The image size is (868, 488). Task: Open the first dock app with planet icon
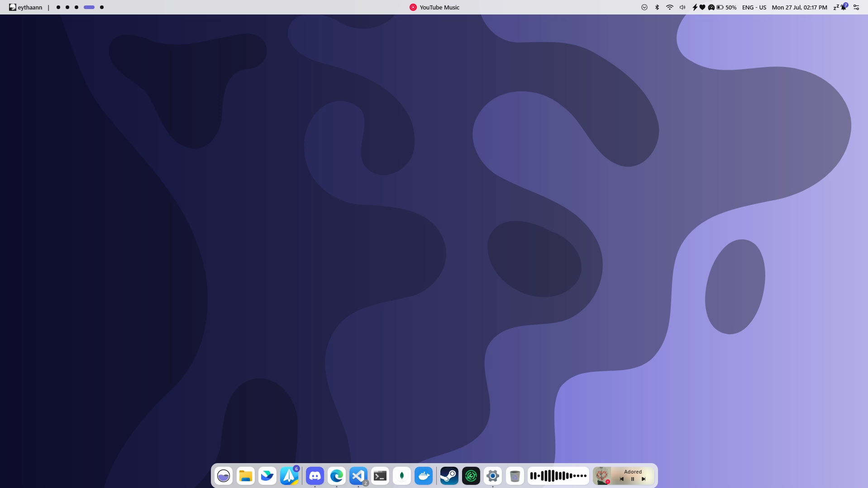[x=224, y=476]
